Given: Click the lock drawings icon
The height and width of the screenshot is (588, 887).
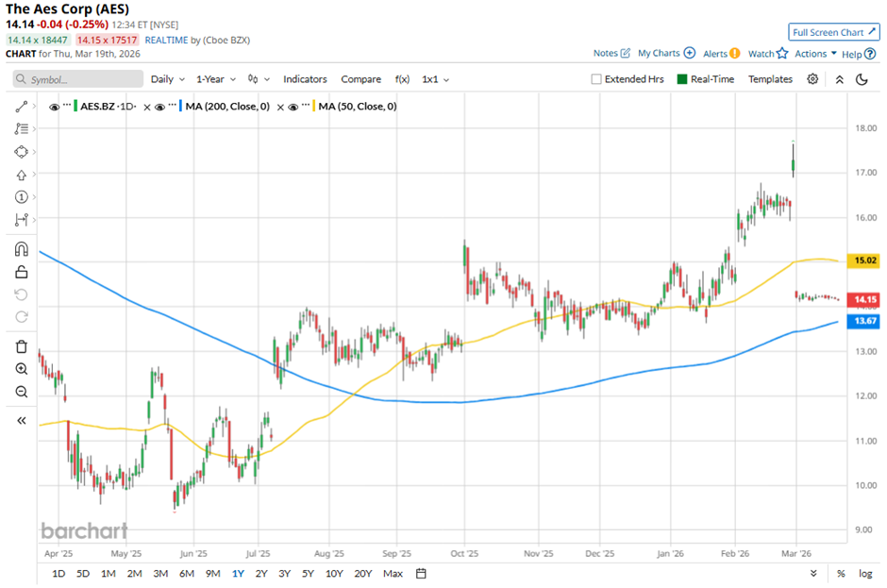Looking at the screenshot, I should pos(22,273).
